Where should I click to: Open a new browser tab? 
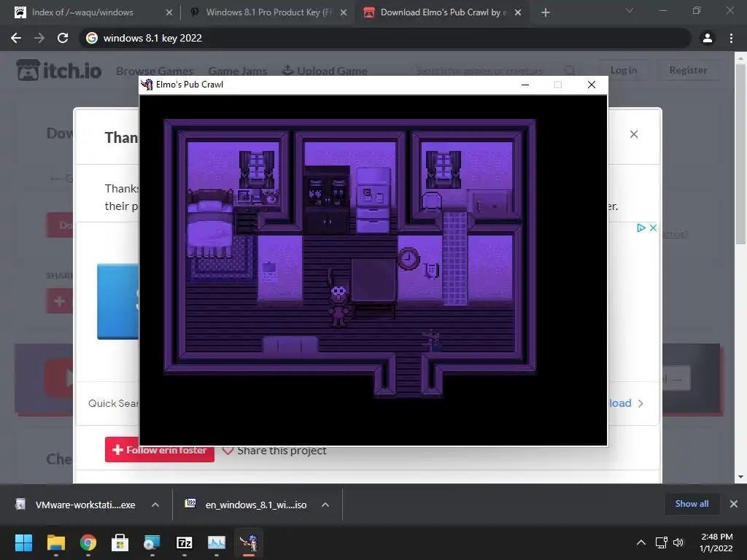point(546,13)
